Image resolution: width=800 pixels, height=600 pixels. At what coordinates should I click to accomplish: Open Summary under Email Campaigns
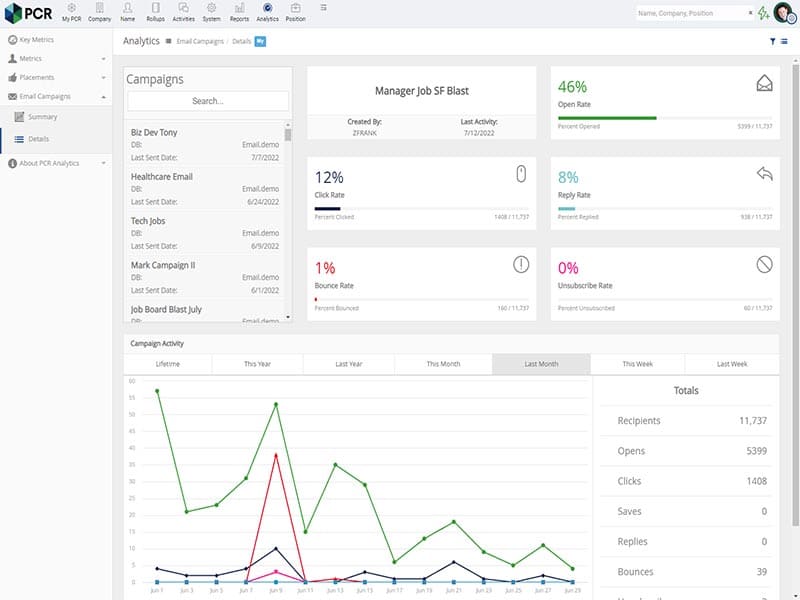[42, 117]
